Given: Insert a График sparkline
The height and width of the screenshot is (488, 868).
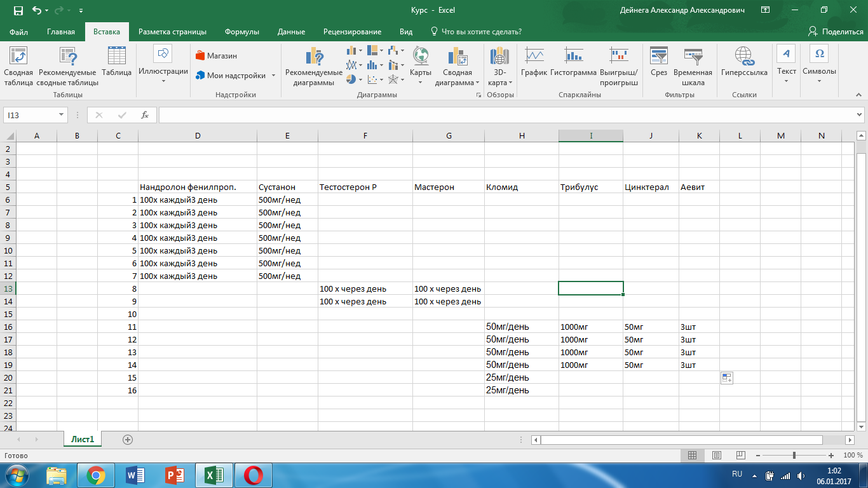Looking at the screenshot, I should [534, 62].
